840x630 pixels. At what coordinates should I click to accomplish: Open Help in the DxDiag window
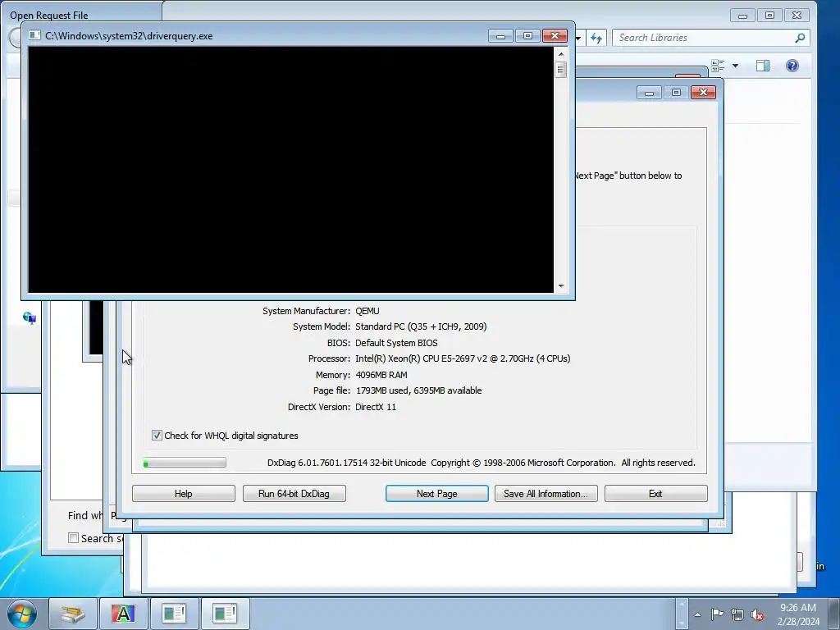183,493
